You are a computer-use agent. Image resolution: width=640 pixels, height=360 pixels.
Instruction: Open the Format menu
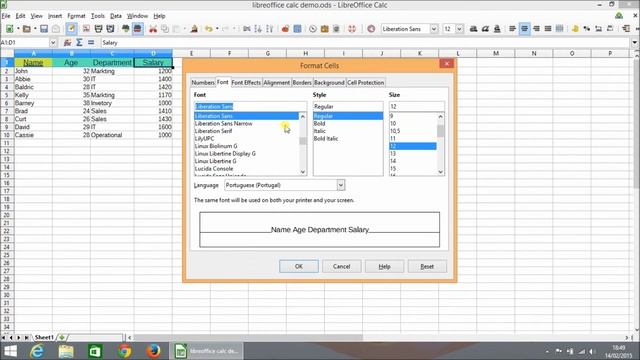tap(76, 16)
